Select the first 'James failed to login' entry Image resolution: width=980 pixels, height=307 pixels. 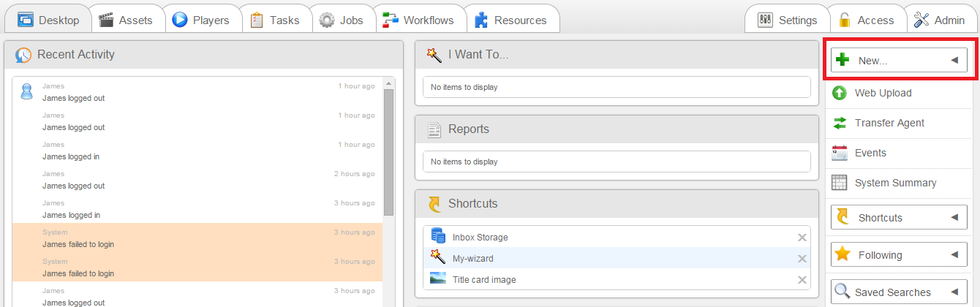pyautogui.click(x=78, y=244)
